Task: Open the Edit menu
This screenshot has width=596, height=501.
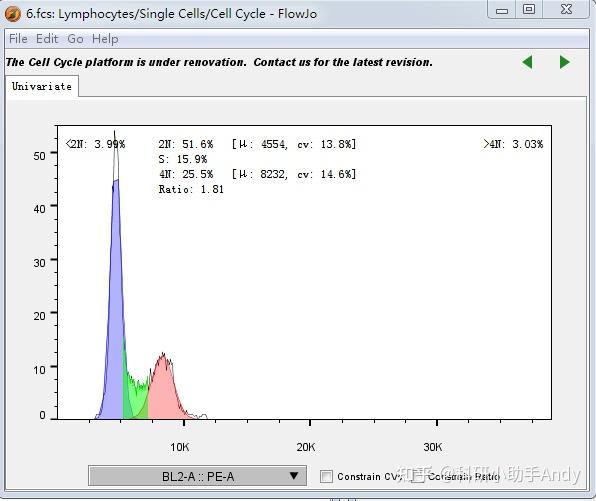Action: click(47, 39)
